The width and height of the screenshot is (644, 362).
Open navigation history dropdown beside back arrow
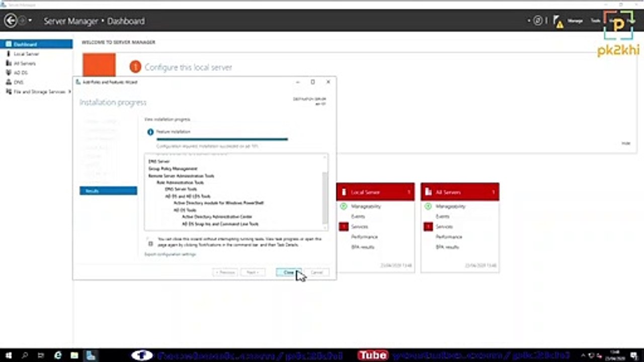[x=30, y=21]
